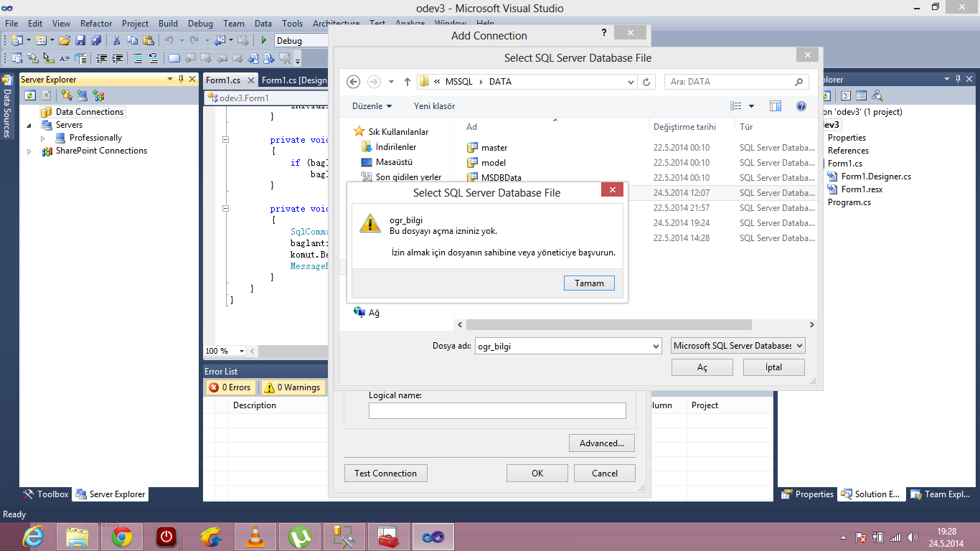Click the Ara: DATA search field

pos(737,82)
